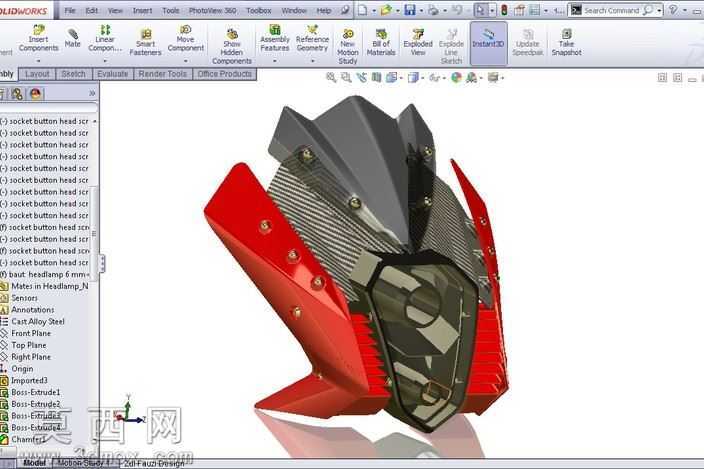Switch to the Model tab
The width and height of the screenshot is (704, 469).
[x=34, y=463]
